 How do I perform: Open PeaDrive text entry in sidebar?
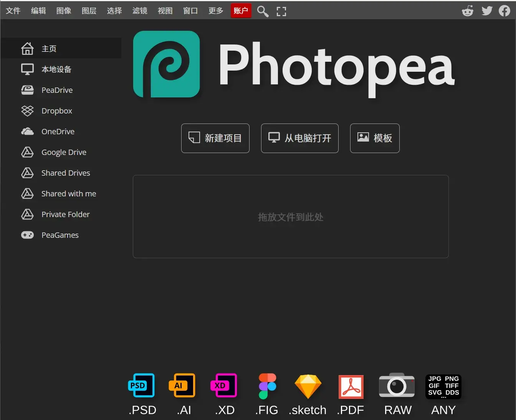57,90
